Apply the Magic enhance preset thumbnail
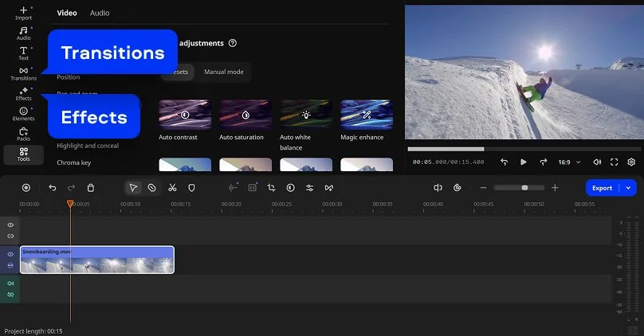Viewport: 644px width, 336px height. [x=367, y=114]
